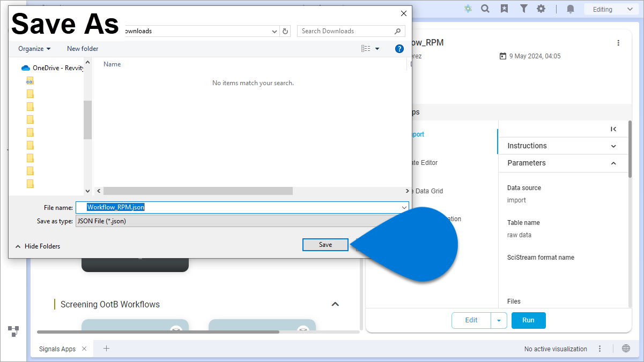Open the Organize menu

(x=34, y=49)
